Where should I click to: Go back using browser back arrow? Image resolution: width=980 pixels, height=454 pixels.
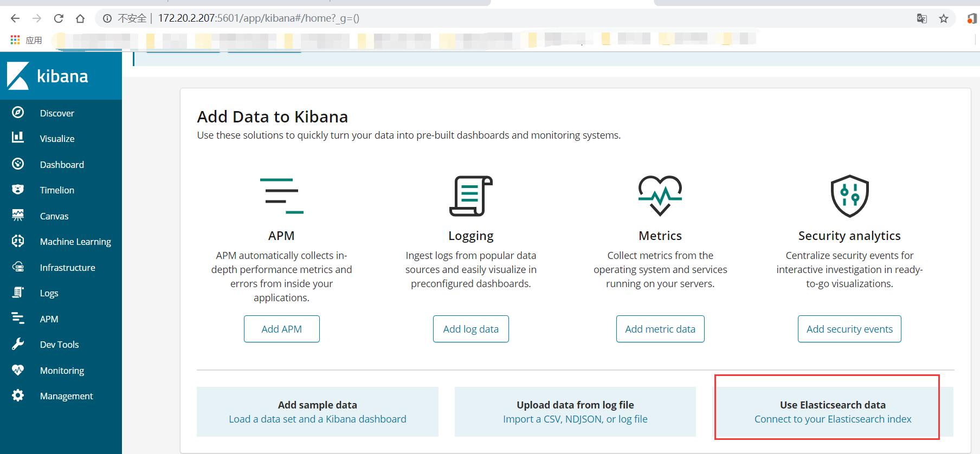[15, 18]
